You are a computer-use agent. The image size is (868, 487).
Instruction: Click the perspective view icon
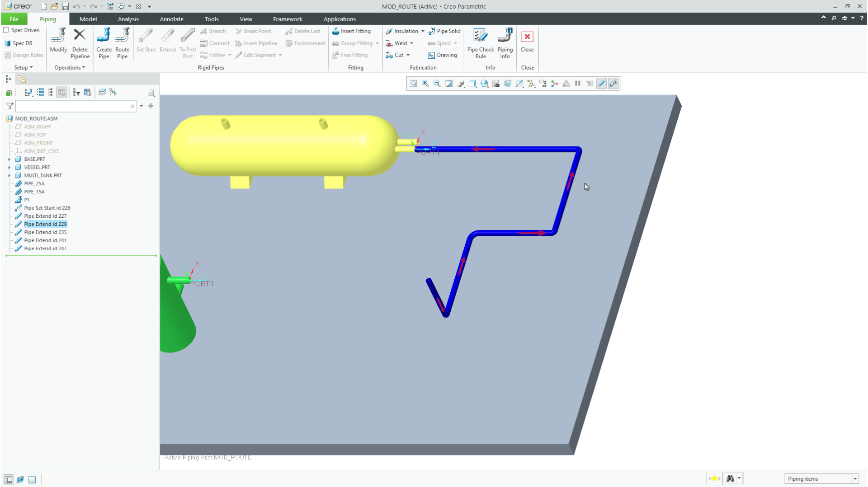tap(507, 84)
